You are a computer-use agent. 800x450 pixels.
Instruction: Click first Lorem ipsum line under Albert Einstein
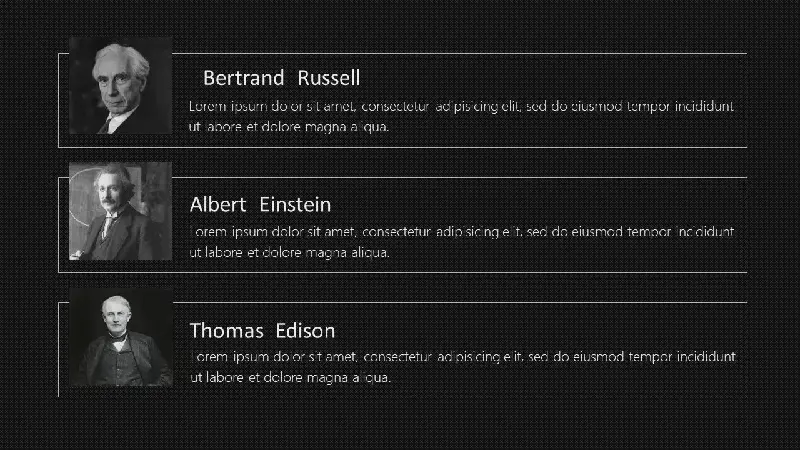462,232
